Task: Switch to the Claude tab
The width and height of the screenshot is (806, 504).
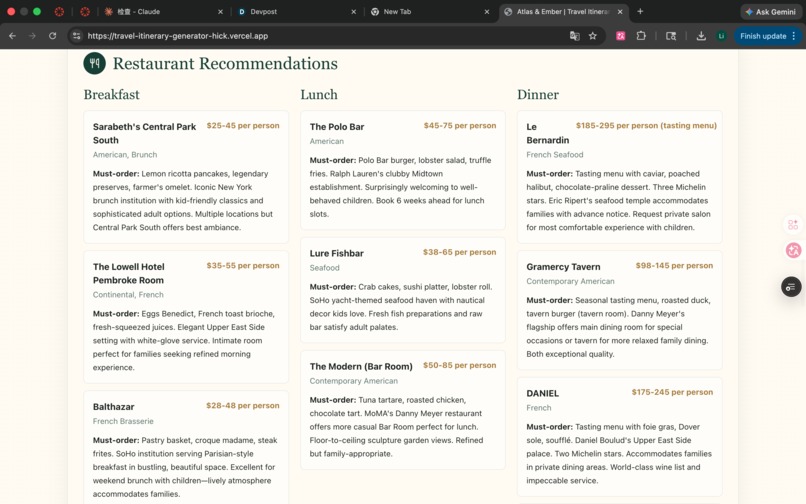Action: click(162, 11)
